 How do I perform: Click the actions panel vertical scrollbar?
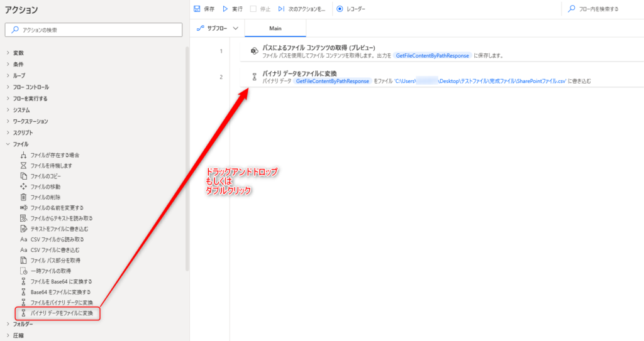click(187, 157)
